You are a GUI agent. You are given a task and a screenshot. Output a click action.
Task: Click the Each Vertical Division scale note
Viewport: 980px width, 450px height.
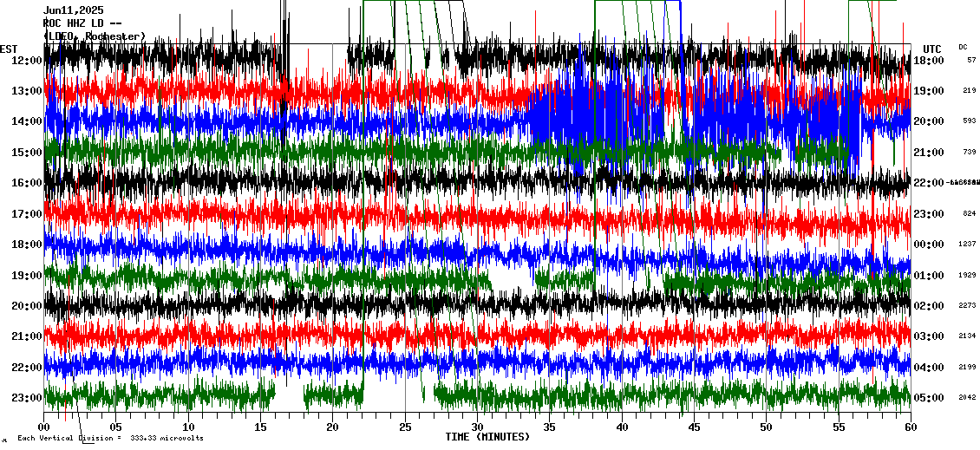[x=110, y=439]
